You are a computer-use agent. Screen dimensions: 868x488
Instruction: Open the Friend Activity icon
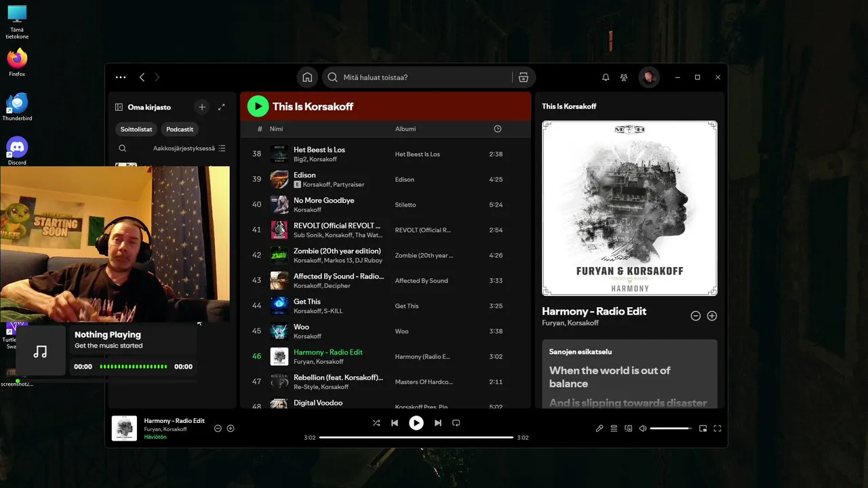coord(624,77)
